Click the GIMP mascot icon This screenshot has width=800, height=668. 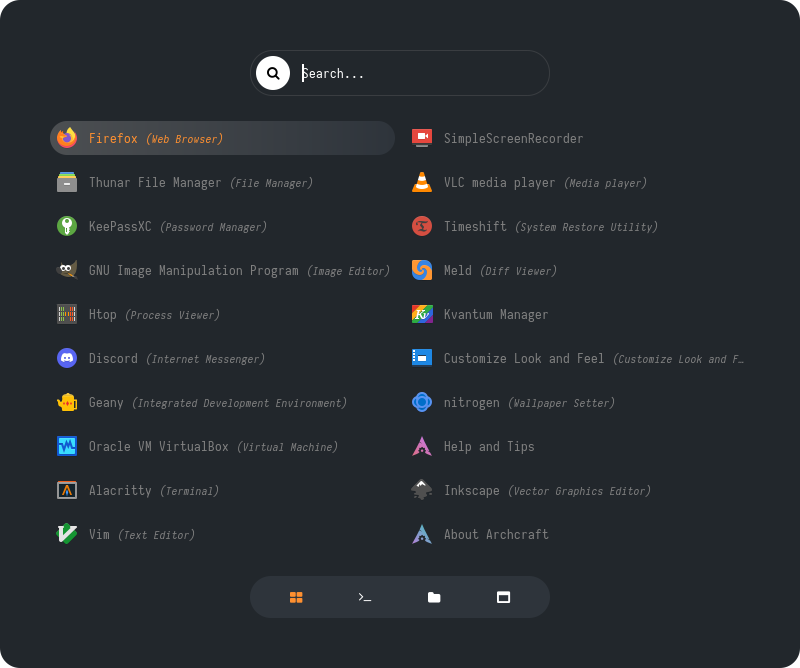[x=67, y=270]
